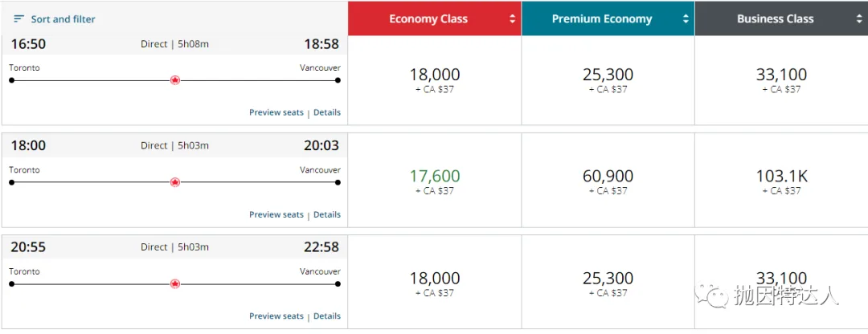Viewport: 868px width, 334px height.
Task: Select the Premium Economy tab header
Action: pyautogui.click(x=601, y=18)
